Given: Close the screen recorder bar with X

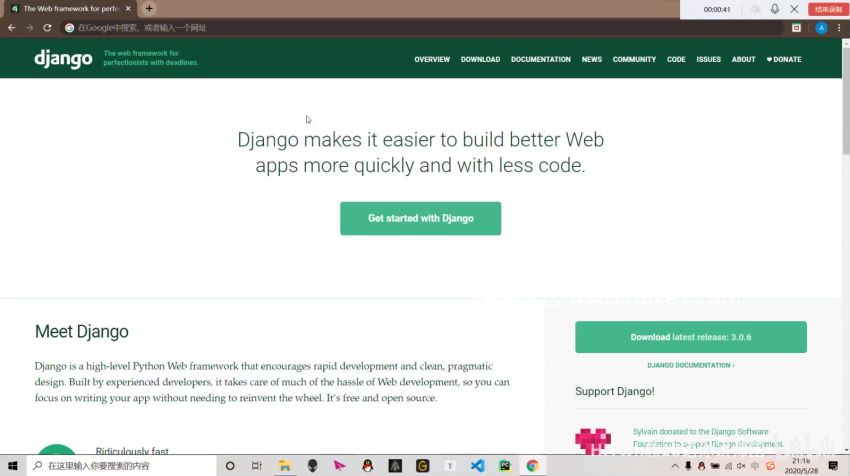Looking at the screenshot, I should click(794, 9).
